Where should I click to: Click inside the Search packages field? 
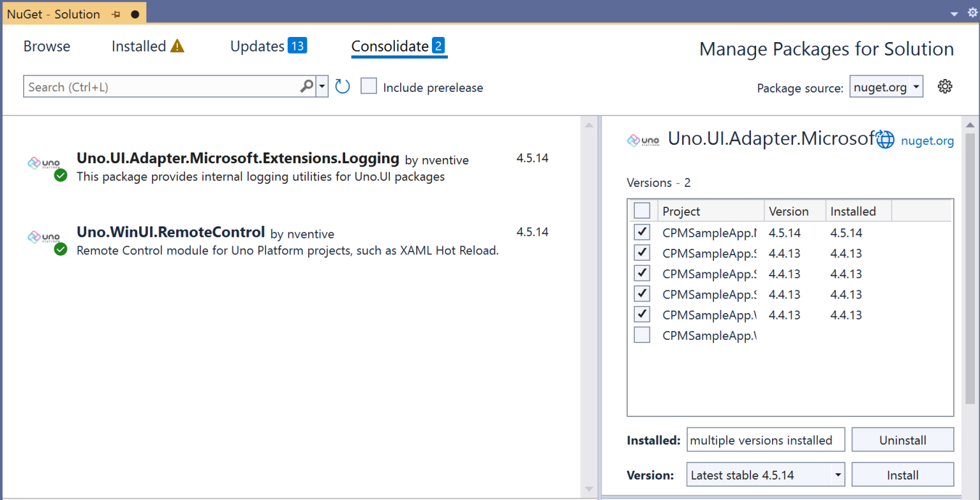[x=160, y=86]
